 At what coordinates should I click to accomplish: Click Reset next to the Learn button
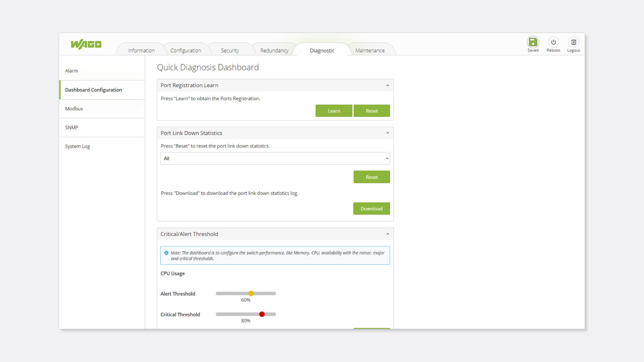(x=372, y=111)
